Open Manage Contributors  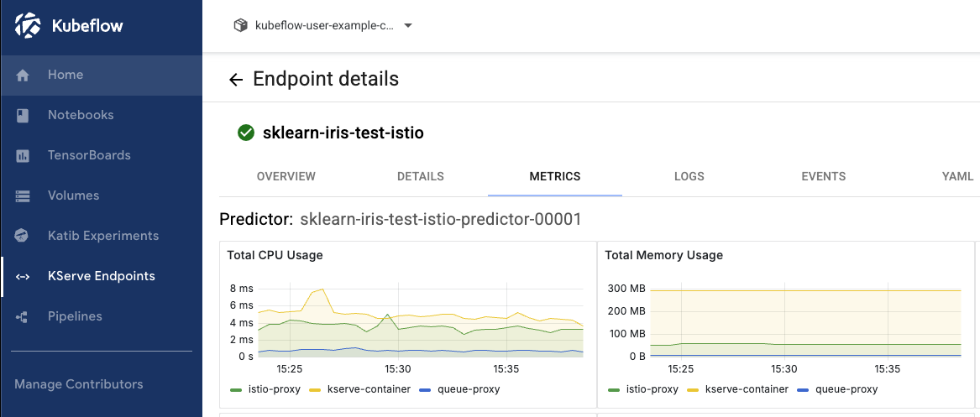[79, 384]
